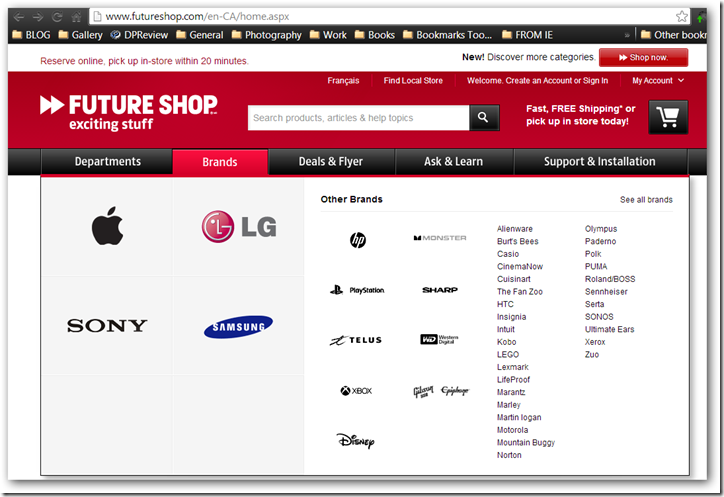Open the BLOG bookmark folder
The height and width of the screenshot is (497, 724).
coord(31,35)
